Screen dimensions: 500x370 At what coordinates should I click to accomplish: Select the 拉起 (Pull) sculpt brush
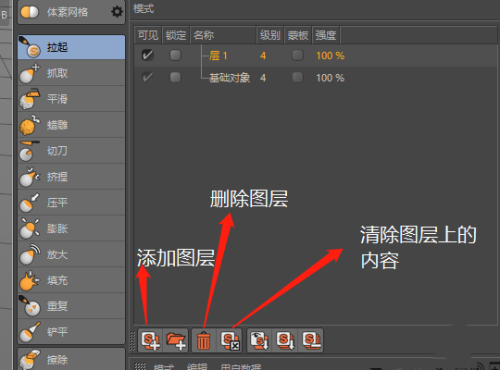[71, 48]
